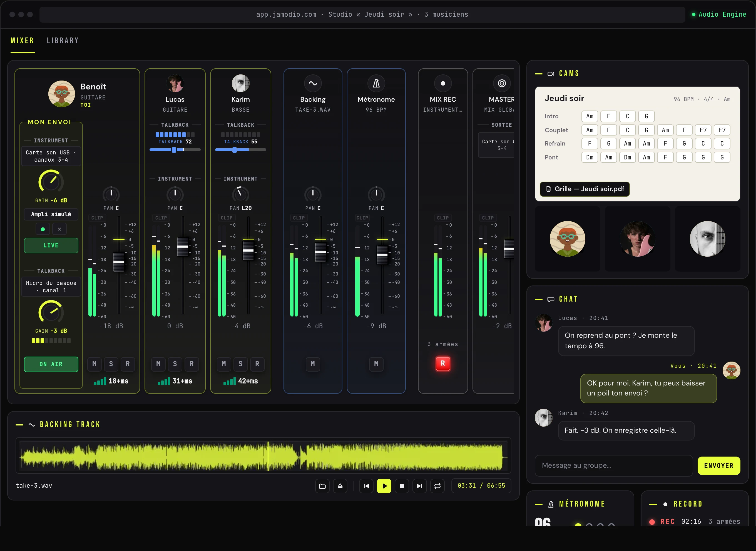Viewport: 756px width, 551px height.
Task: Click the record dot icon in the RECORD panel
Action: [665, 504]
